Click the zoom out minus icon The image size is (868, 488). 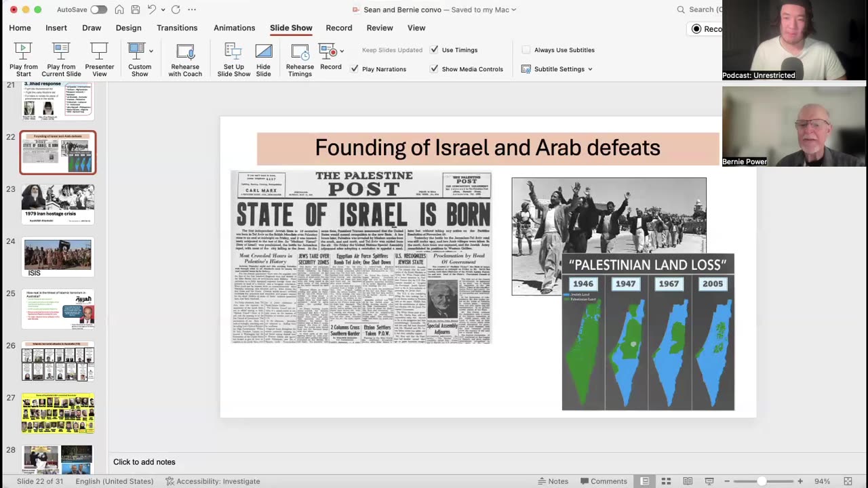tap(726, 481)
